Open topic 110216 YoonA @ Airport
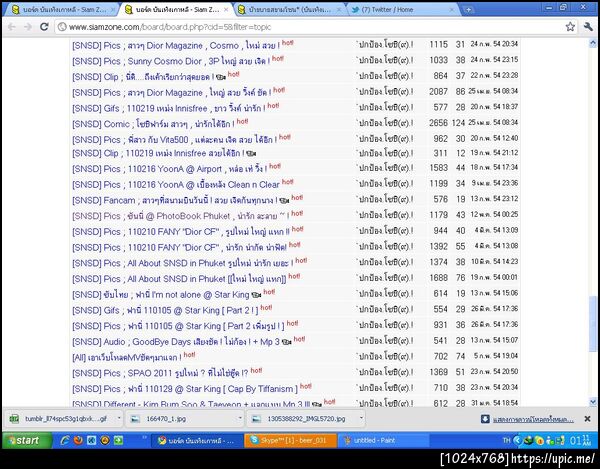Viewport: 600px width, 469px height. point(170,169)
